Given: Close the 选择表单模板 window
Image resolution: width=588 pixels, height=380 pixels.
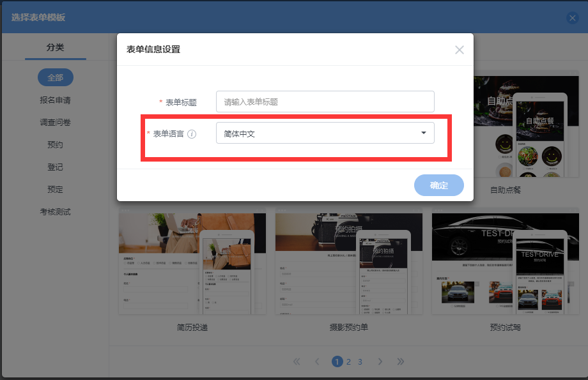Looking at the screenshot, I should click(x=573, y=18).
